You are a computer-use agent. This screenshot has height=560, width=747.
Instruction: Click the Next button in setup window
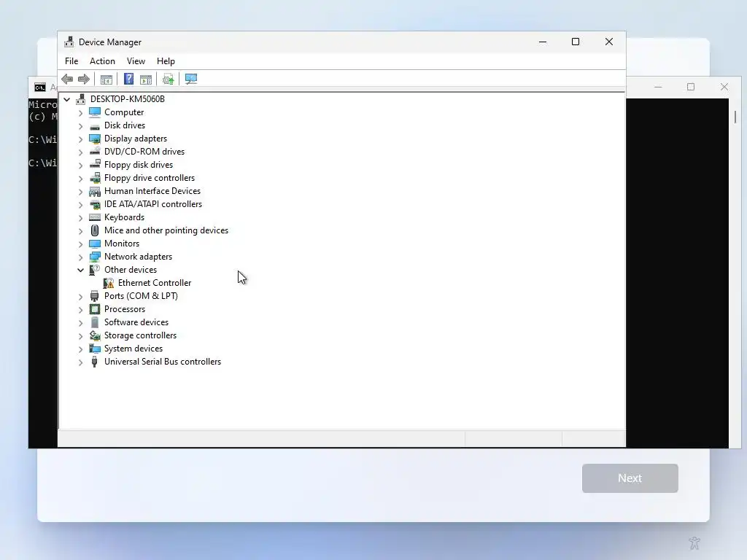[x=630, y=478]
